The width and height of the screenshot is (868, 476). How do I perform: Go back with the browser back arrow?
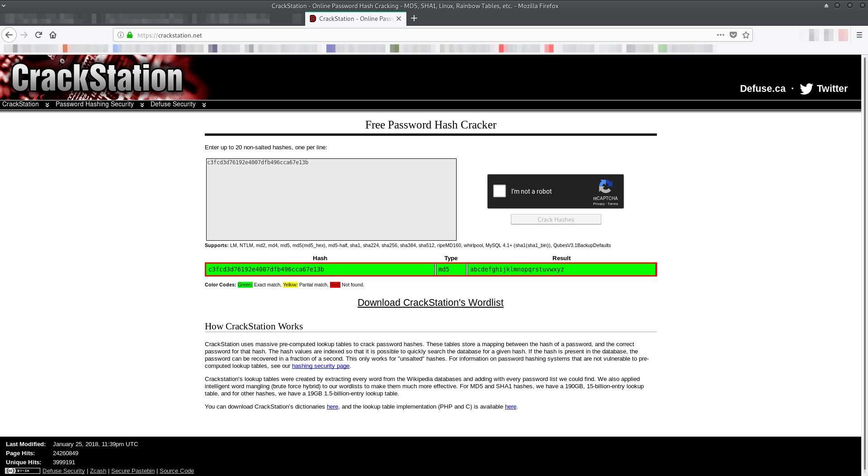click(9, 35)
